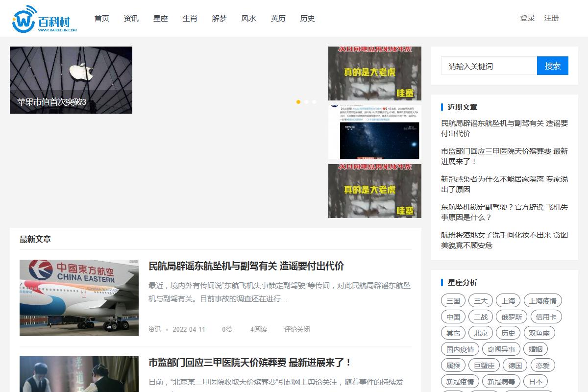Select the first orange carousel dot

click(298, 102)
